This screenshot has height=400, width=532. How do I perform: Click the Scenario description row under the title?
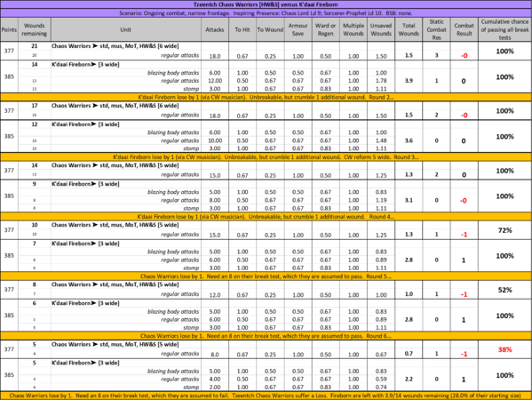click(x=266, y=13)
